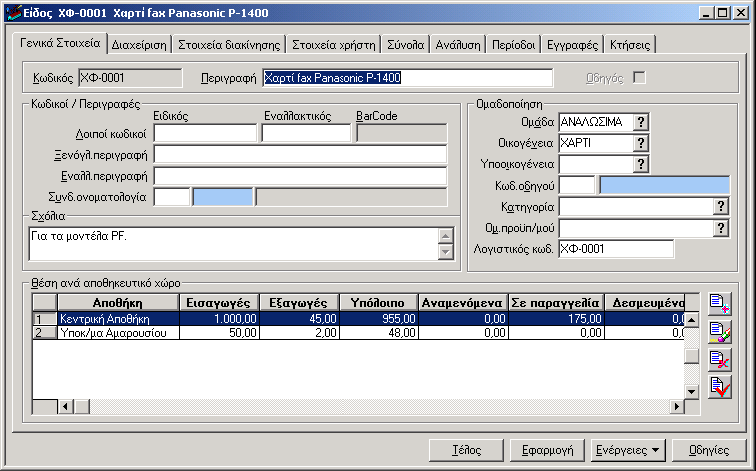
Task: Click the 48,00 balance cell
Action: pos(378,333)
